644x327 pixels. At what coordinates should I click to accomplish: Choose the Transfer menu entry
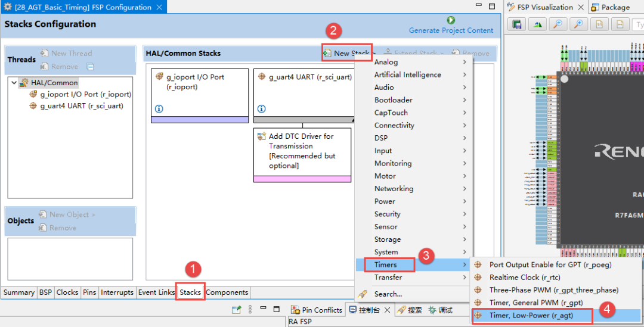tap(388, 278)
